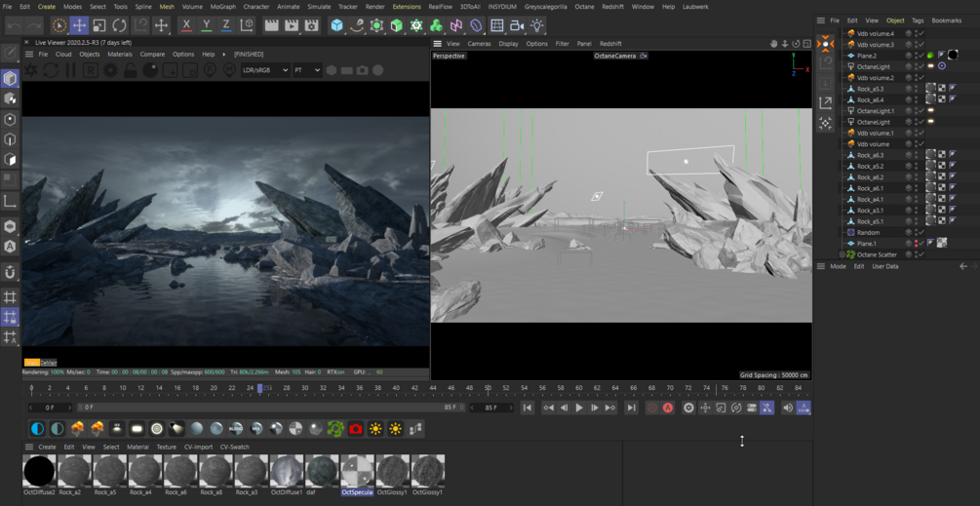Open the LDR/sRGB color space dropdown

tap(264, 70)
